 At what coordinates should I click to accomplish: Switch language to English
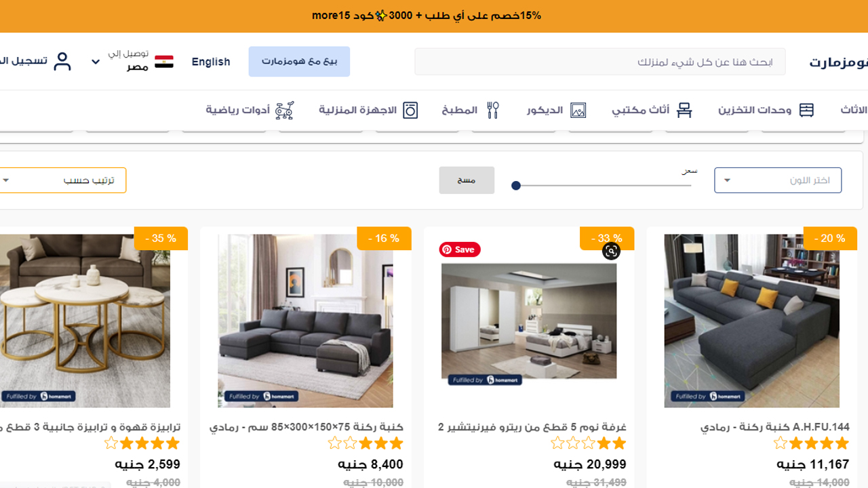point(211,62)
